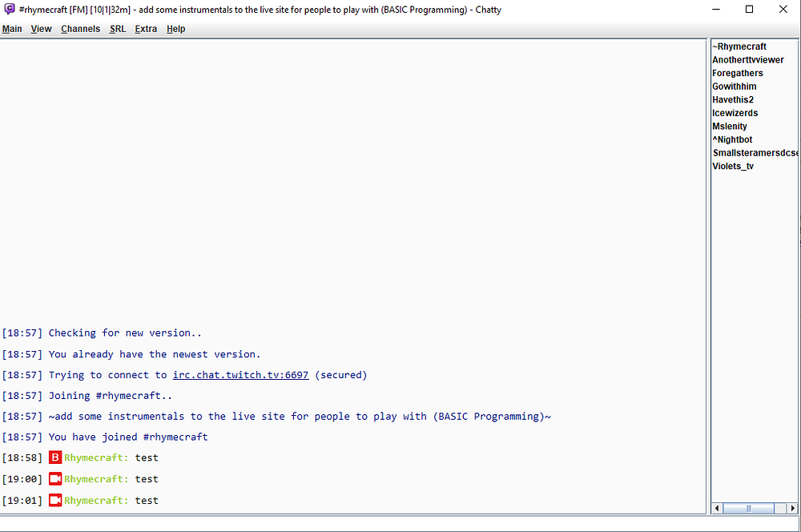Click the user list scroll left arrow

(717, 508)
